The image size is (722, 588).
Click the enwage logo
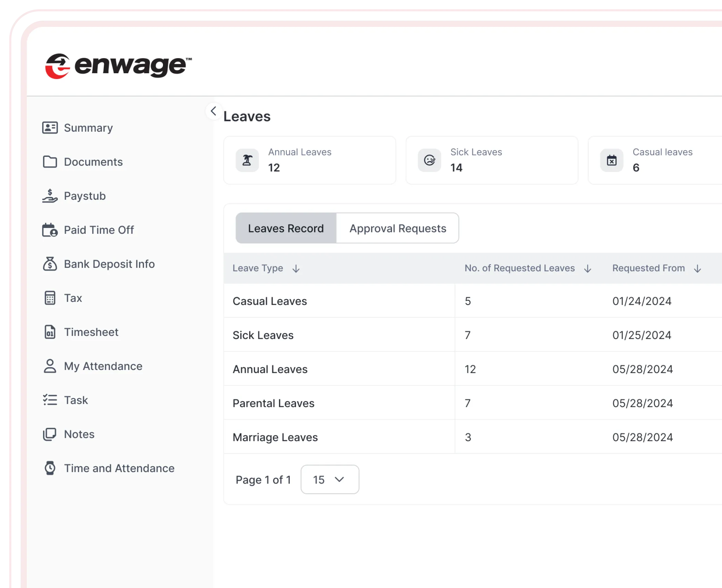click(119, 66)
